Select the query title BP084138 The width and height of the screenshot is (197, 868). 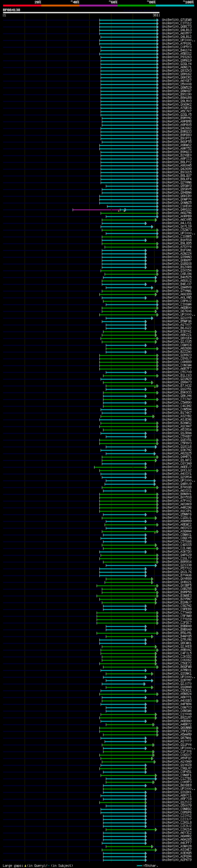pyautogui.click(x=11, y=10)
